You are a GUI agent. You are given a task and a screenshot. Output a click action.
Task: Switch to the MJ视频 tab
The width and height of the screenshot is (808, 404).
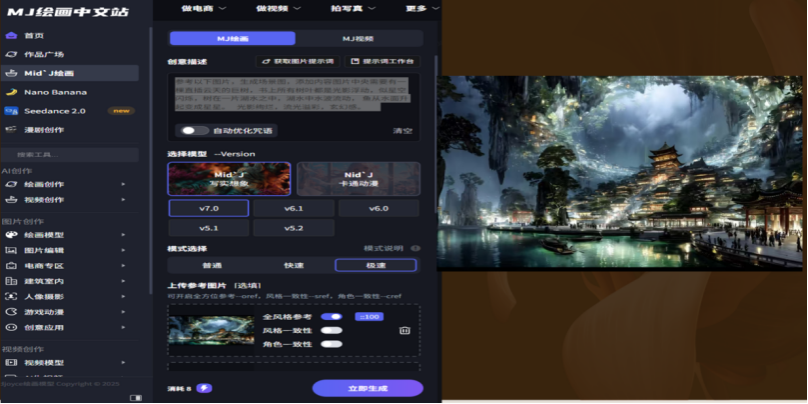click(x=358, y=38)
